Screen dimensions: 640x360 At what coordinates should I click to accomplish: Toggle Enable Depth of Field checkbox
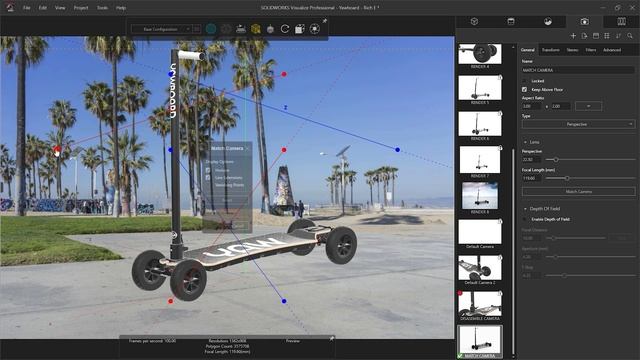[x=524, y=219]
